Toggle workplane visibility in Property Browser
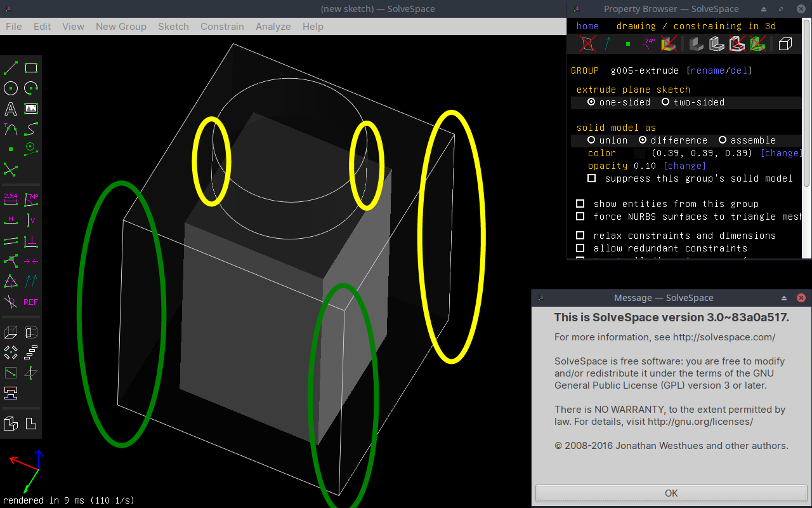 click(x=588, y=44)
